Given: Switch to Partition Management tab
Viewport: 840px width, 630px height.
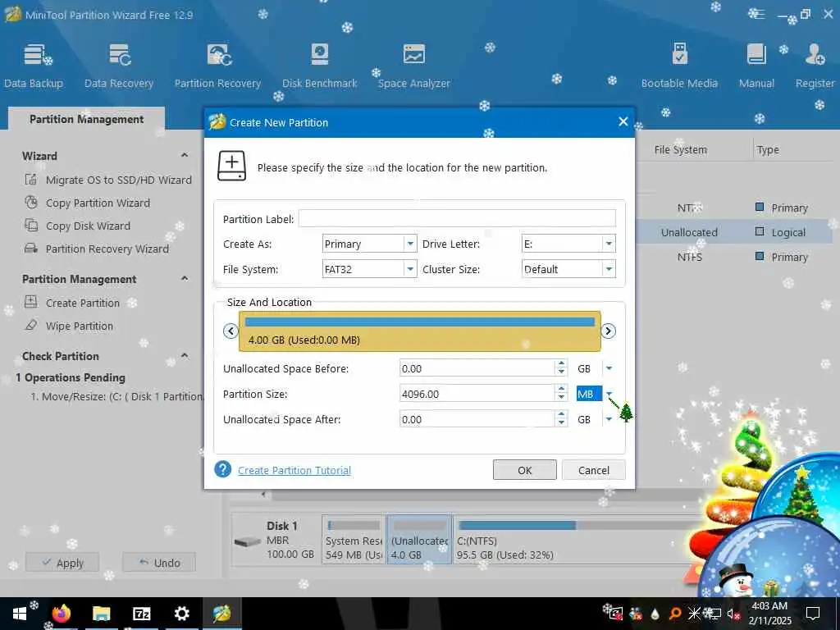Looking at the screenshot, I should click(86, 119).
